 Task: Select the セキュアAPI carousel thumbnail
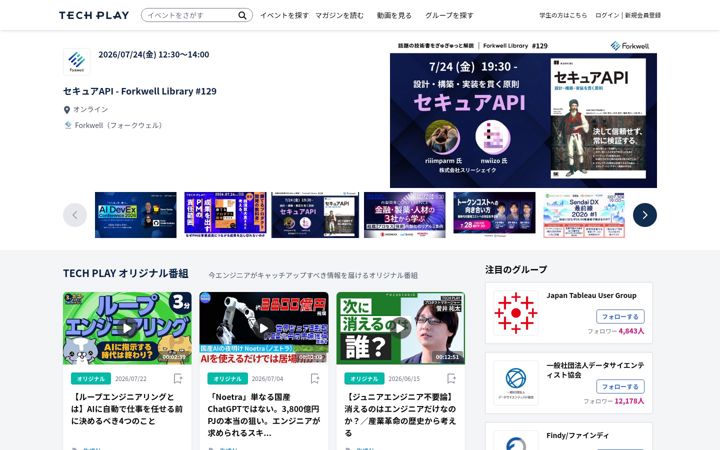(315, 215)
